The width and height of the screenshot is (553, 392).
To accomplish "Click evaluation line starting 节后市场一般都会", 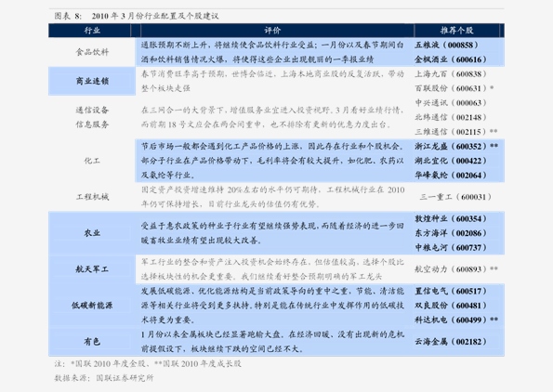I will point(272,146).
